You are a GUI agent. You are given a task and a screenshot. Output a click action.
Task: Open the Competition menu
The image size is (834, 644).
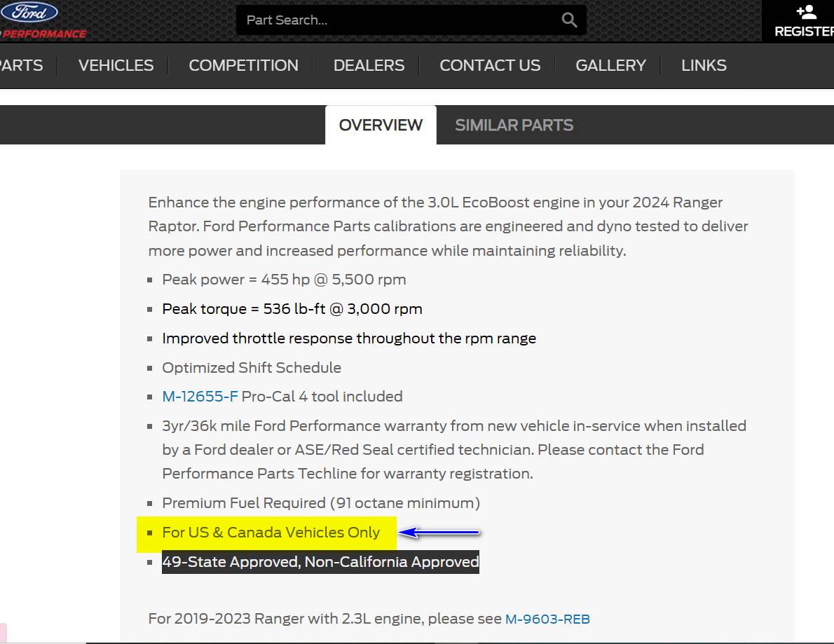[244, 65]
